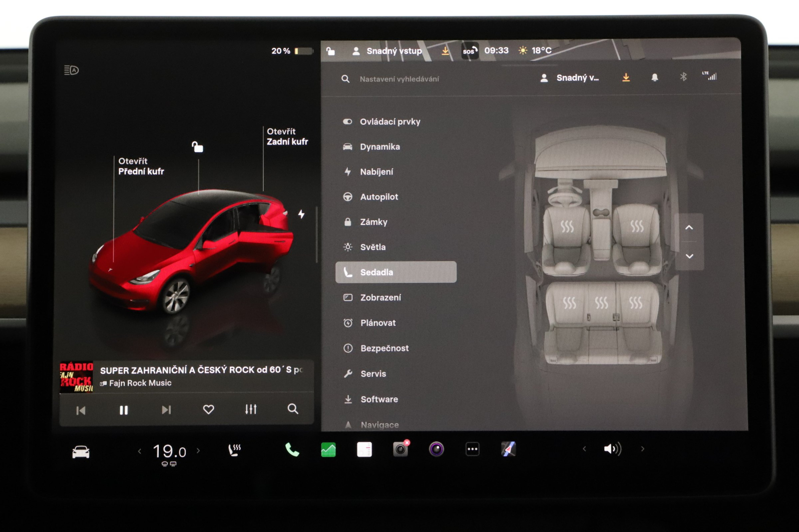Expand more apps with the ellipsis button
This screenshot has width=799, height=532.
point(472,449)
